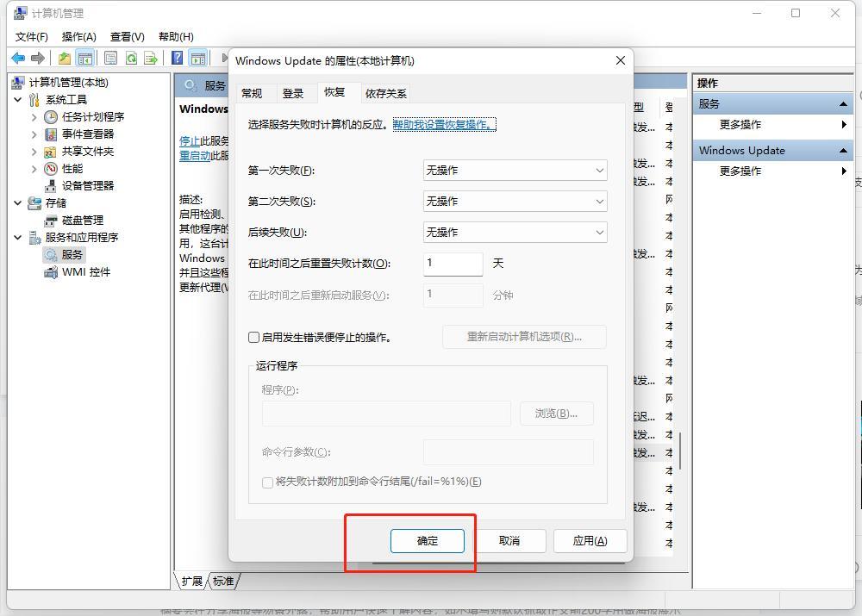Click the Up one level folder icon
Image resolution: width=862 pixels, height=616 pixels.
(65, 58)
